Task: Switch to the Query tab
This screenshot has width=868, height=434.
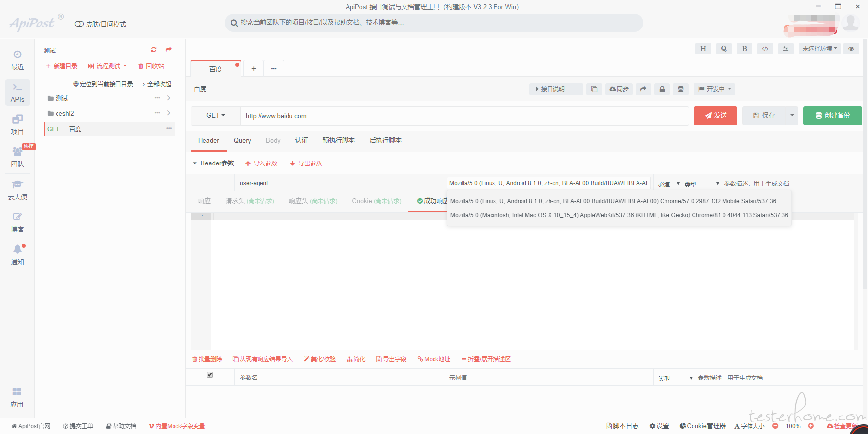Action: coord(242,141)
